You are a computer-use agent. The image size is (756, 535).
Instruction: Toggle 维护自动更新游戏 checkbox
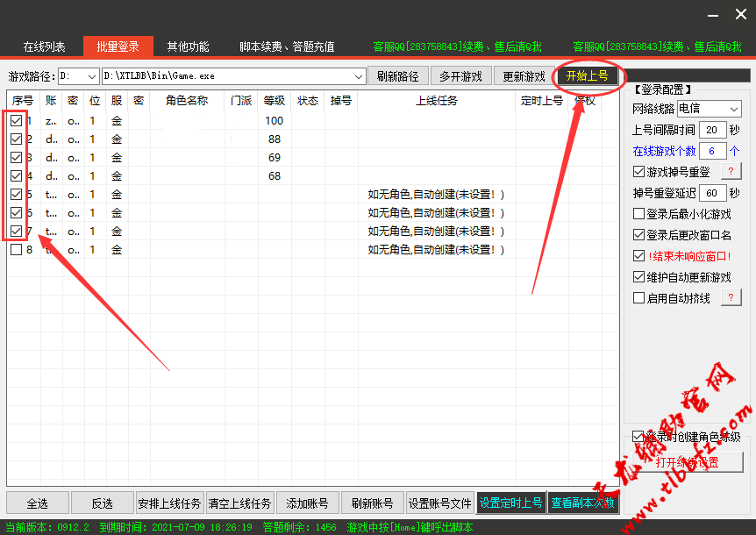tap(638, 277)
